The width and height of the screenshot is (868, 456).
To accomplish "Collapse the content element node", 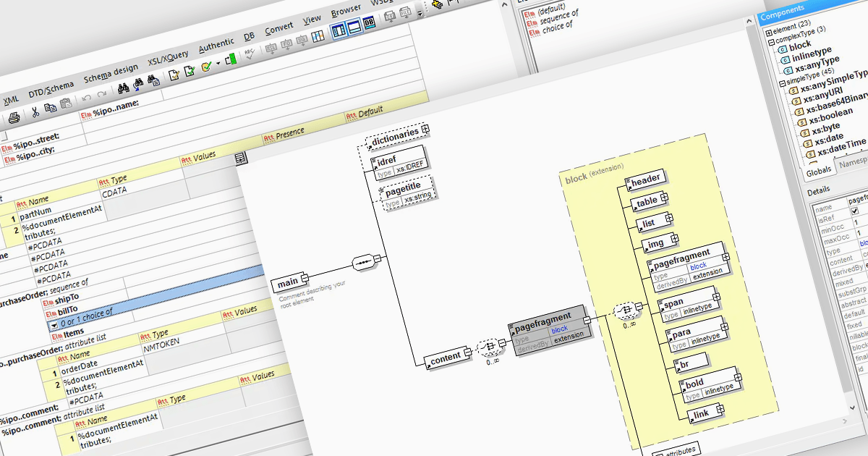I will pyautogui.click(x=467, y=352).
